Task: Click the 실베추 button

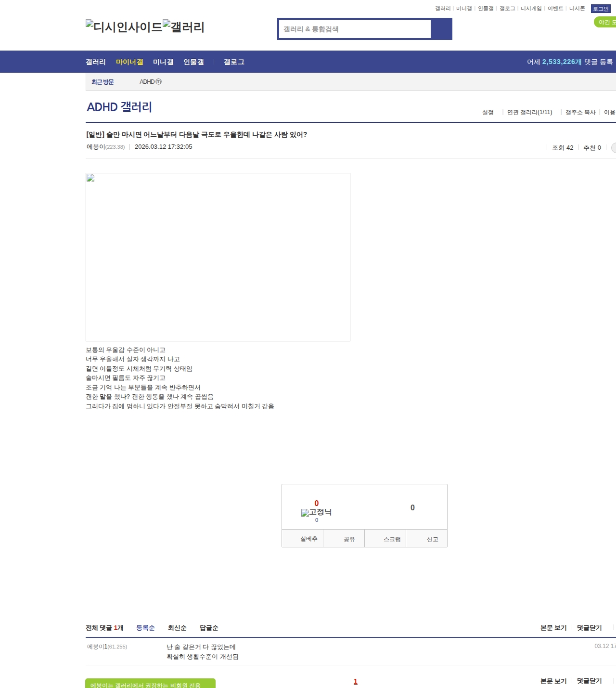Action: point(303,539)
